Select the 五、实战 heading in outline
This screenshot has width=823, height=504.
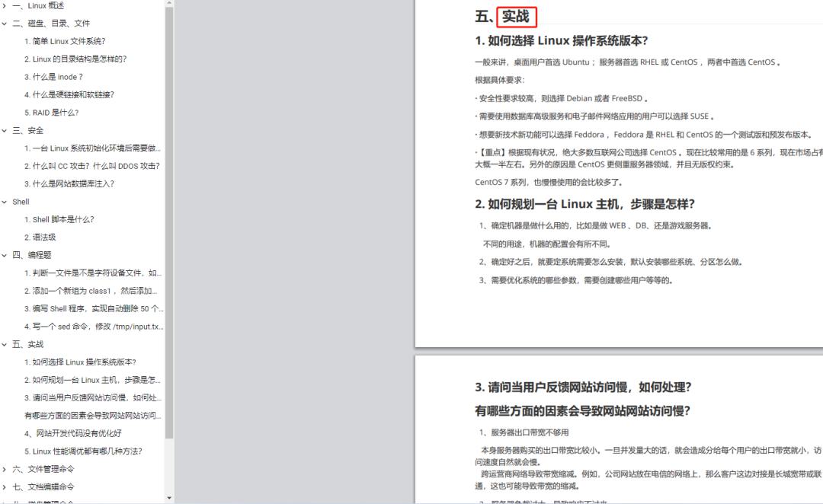(28, 345)
